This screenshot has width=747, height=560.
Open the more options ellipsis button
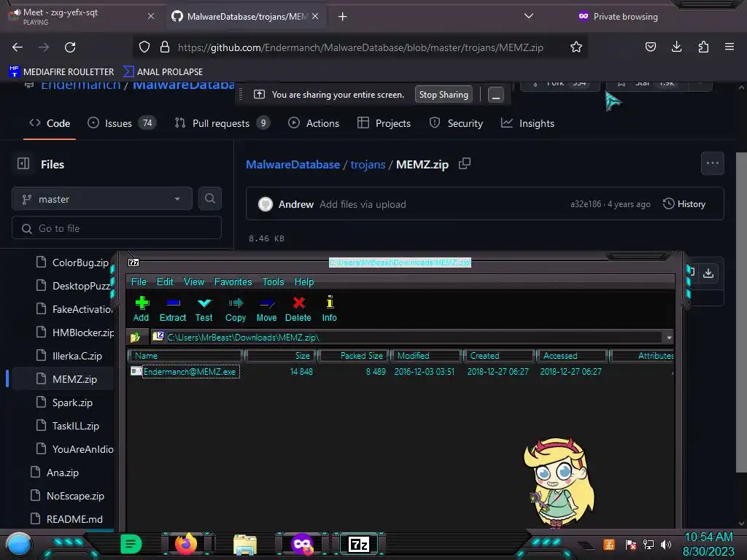tap(713, 163)
